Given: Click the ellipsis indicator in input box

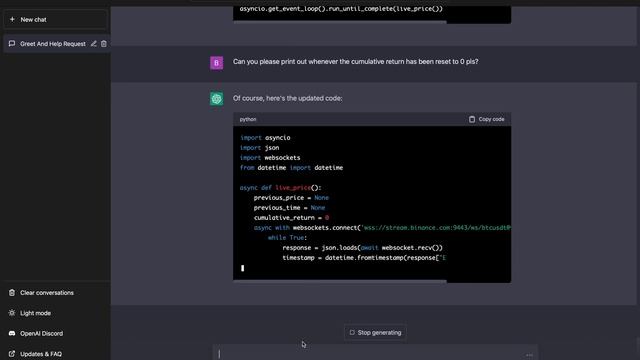Looking at the screenshot, I should 529,355.
